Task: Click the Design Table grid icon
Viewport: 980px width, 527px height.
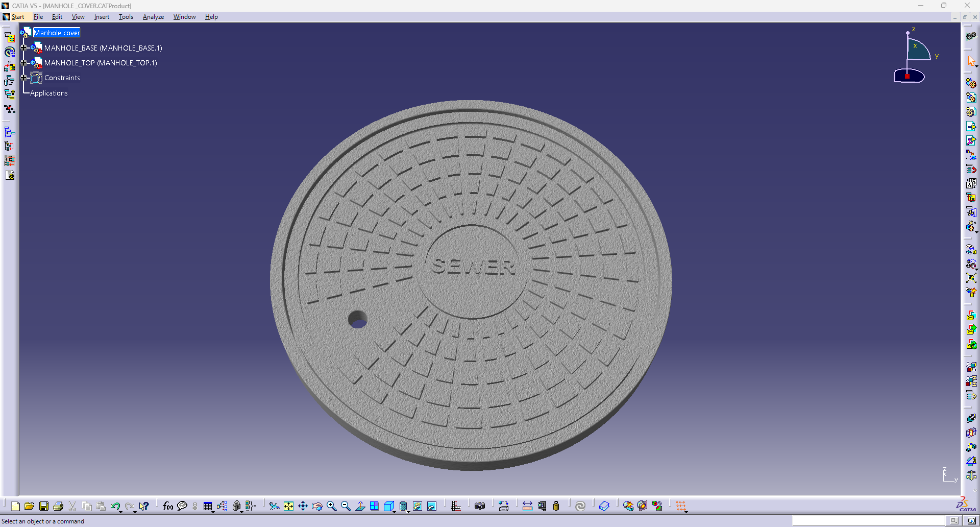Action: point(207,506)
